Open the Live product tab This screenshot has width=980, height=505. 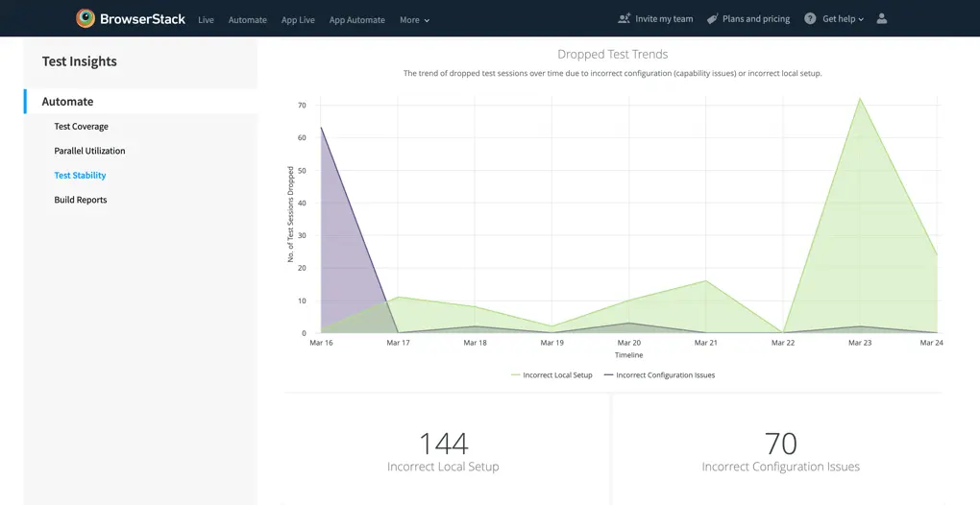206,20
